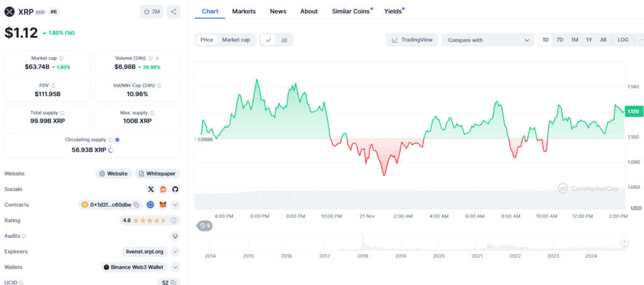Click the range handle at the timeline's right end

coord(625,242)
